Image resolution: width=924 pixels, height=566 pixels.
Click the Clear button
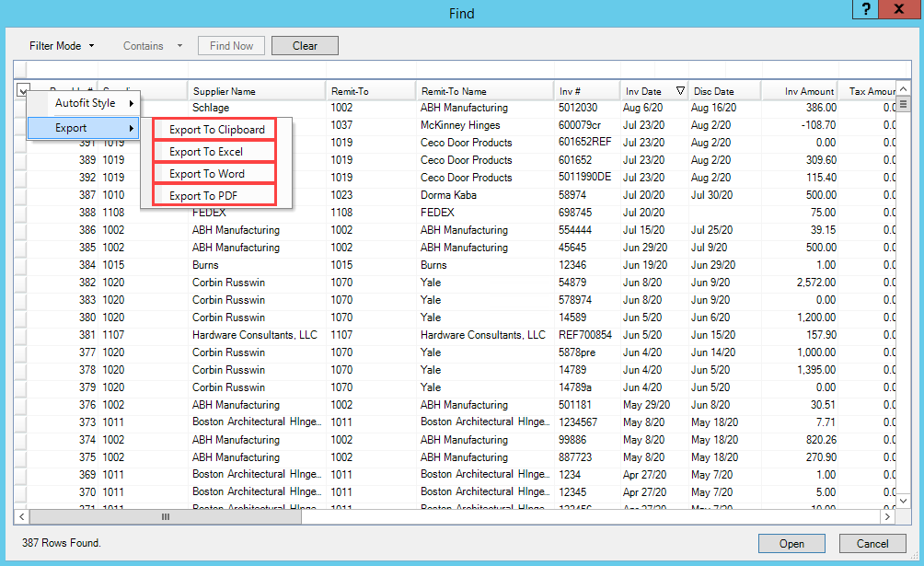click(305, 46)
